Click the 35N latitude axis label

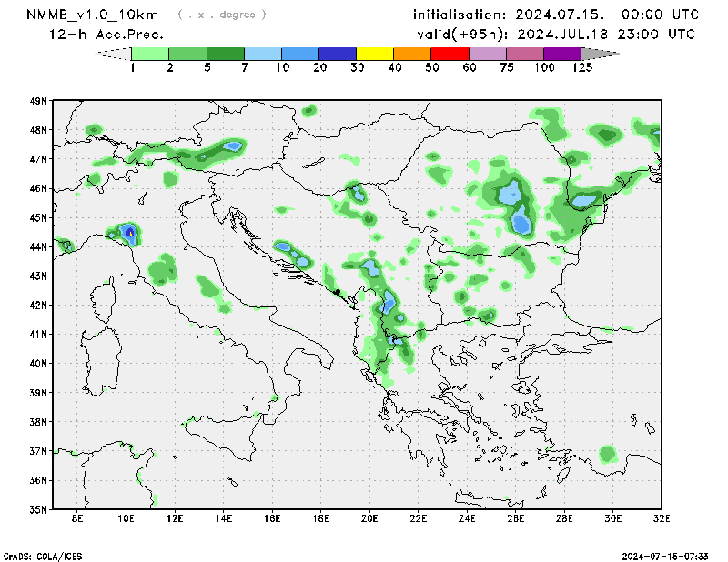[37, 509]
